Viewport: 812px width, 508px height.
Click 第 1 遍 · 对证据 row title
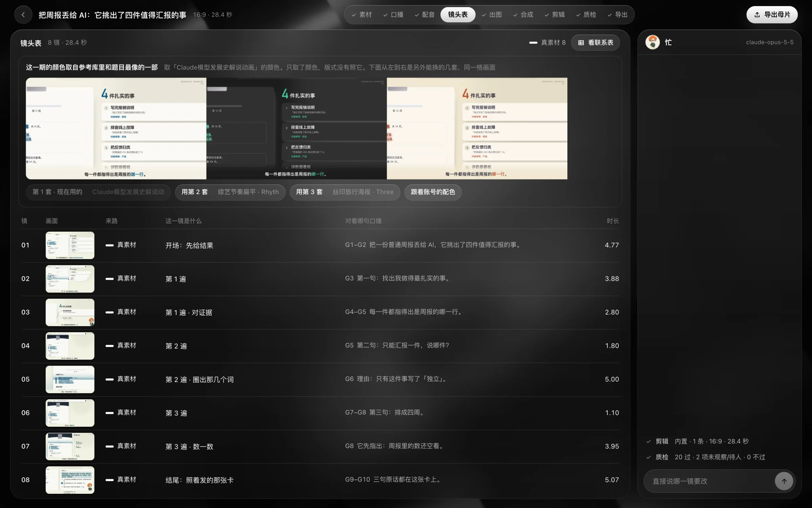point(189,313)
